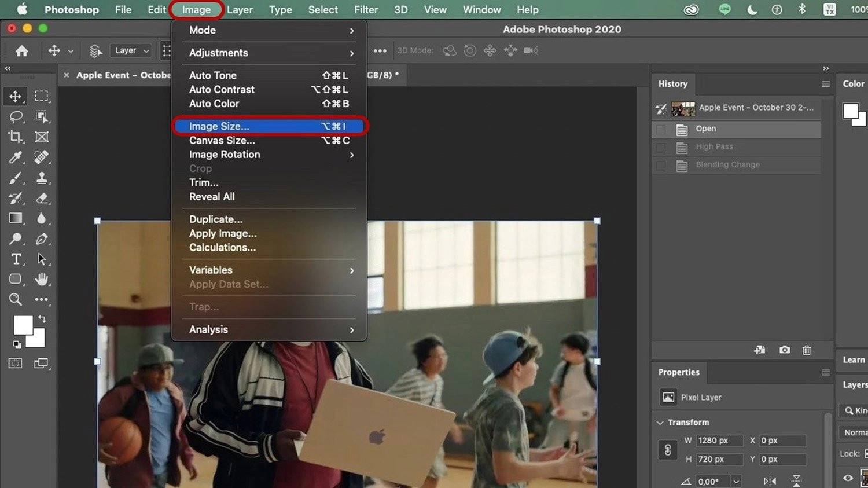Open the Layer auto-select dropdown

[x=131, y=51]
